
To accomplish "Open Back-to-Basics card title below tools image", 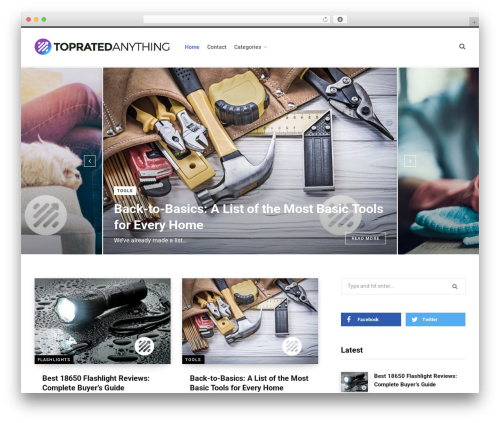I will tap(249, 383).
